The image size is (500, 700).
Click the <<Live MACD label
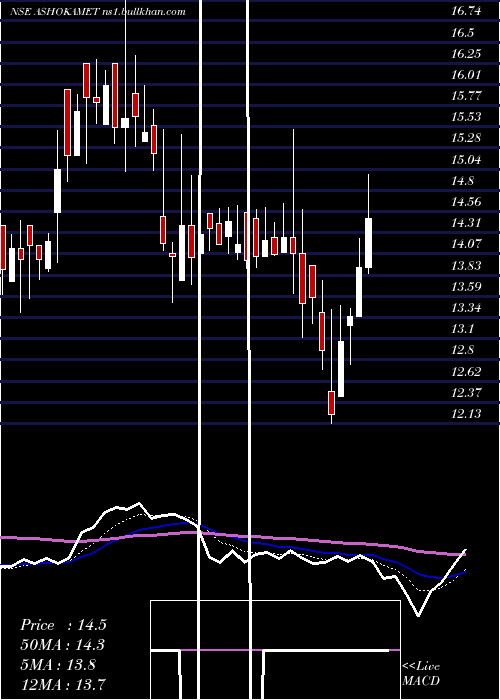tap(421, 674)
